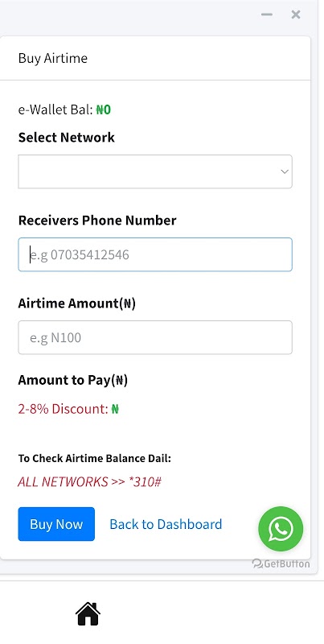Click the Buy Airtime card header

(x=155, y=58)
